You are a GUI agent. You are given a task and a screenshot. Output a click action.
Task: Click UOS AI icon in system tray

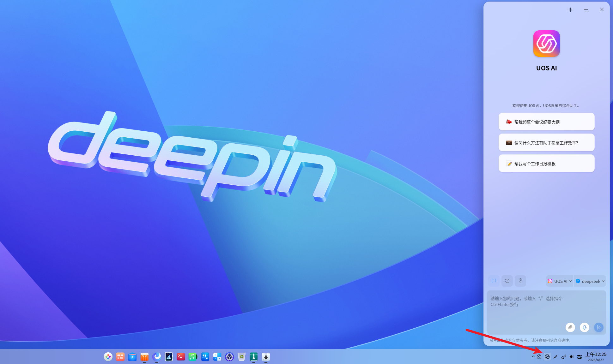point(547,357)
